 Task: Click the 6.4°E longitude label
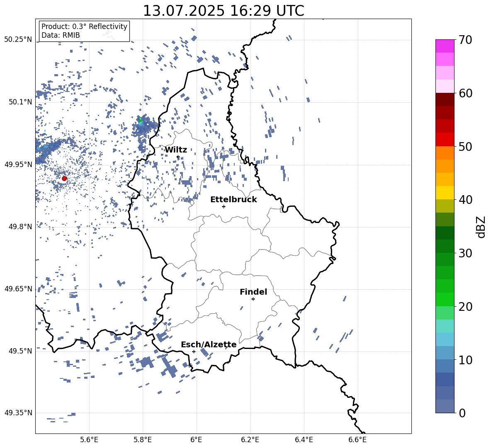(x=304, y=440)
